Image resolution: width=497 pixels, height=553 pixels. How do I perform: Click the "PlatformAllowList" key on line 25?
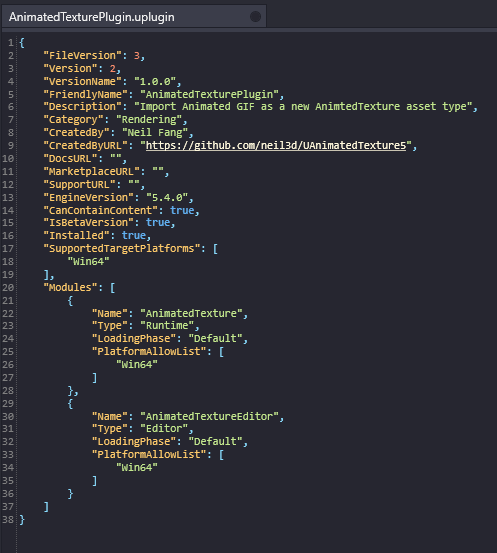point(149,352)
